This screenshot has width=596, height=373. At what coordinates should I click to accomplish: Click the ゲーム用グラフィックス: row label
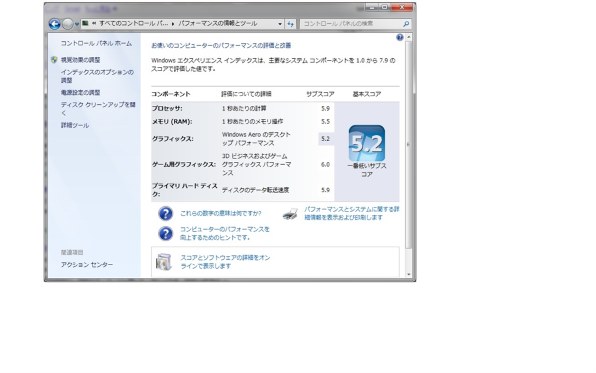(x=184, y=164)
